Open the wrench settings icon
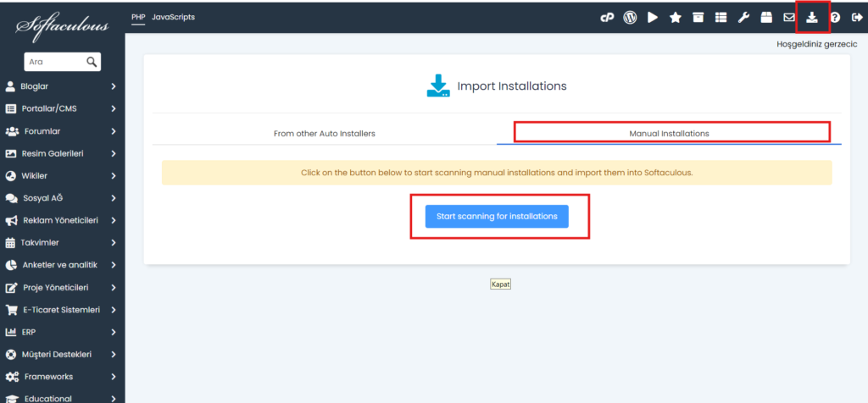868x403 pixels. click(x=743, y=18)
